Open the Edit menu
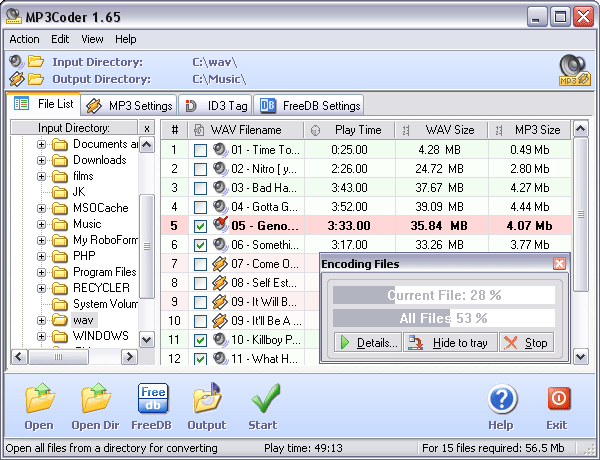 [x=60, y=39]
